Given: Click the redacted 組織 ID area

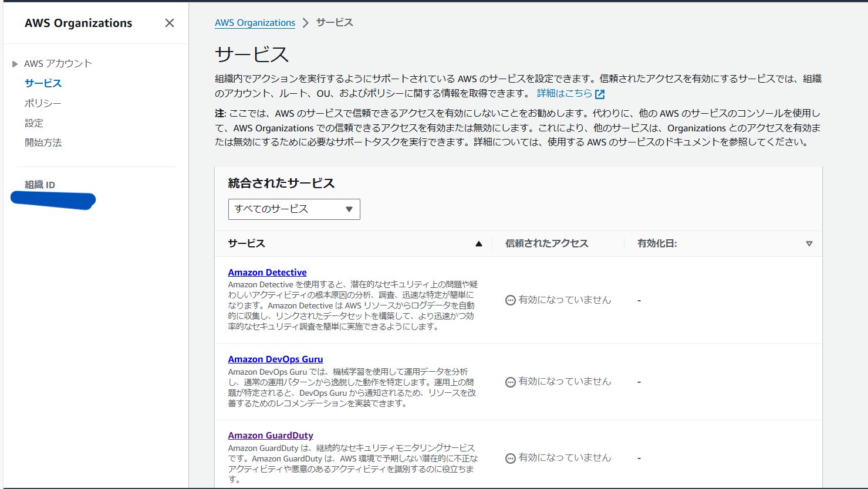Looking at the screenshot, I should coord(53,201).
